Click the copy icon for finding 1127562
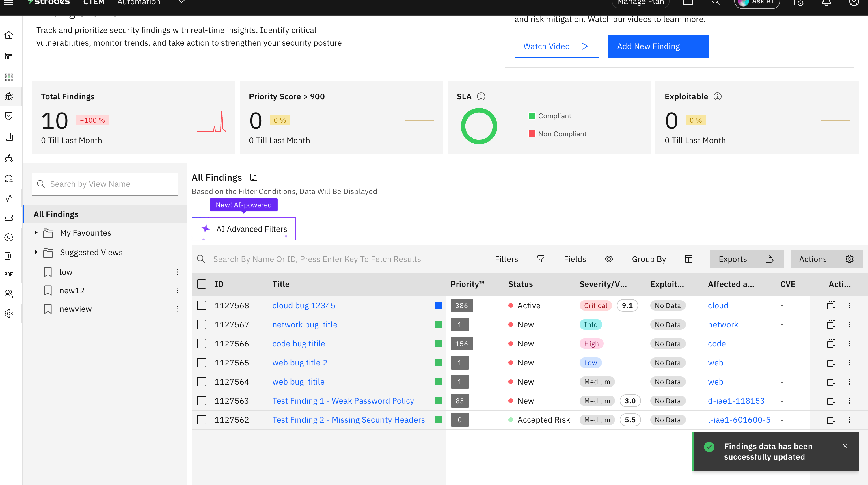Image resolution: width=868 pixels, height=485 pixels. [831, 420]
